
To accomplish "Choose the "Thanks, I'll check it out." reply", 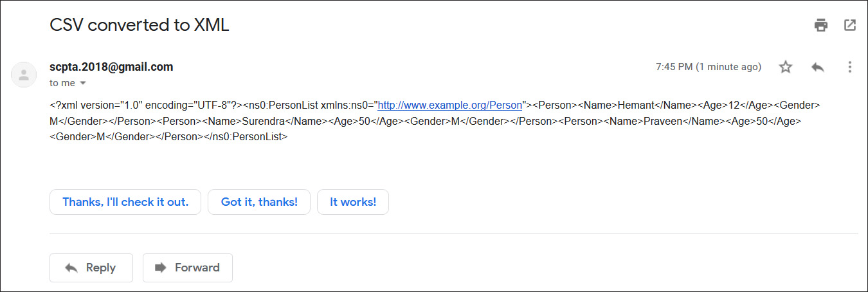I will (125, 202).
